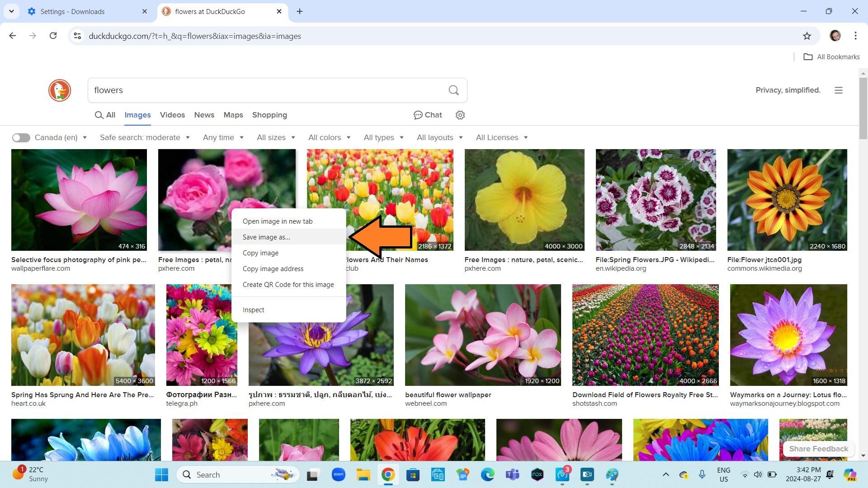Open the wallpaperflare.com source link
The height and width of the screenshot is (488, 868).
41,268
